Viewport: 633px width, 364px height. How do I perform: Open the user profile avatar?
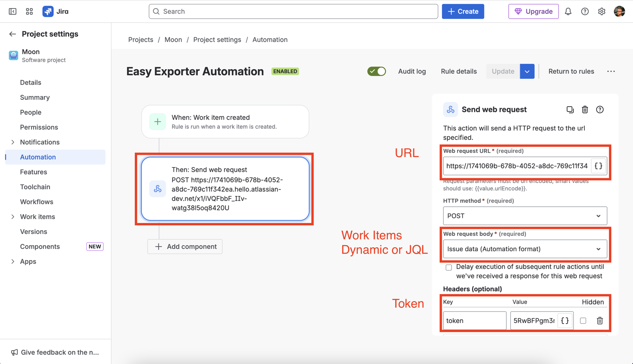point(619,11)
